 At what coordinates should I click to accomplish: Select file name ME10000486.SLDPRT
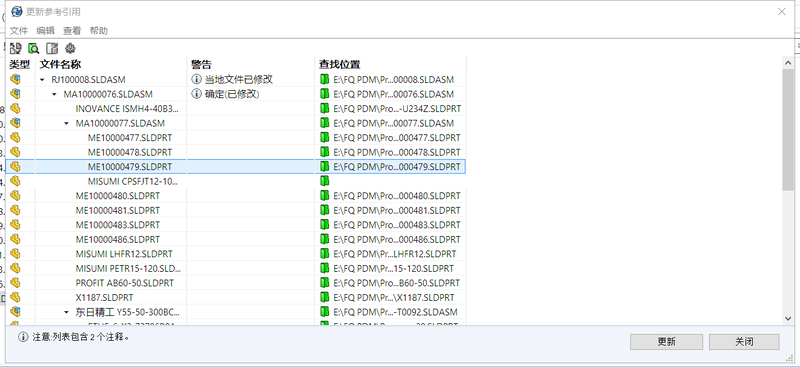pyautogui.click(x=118, y=239)
